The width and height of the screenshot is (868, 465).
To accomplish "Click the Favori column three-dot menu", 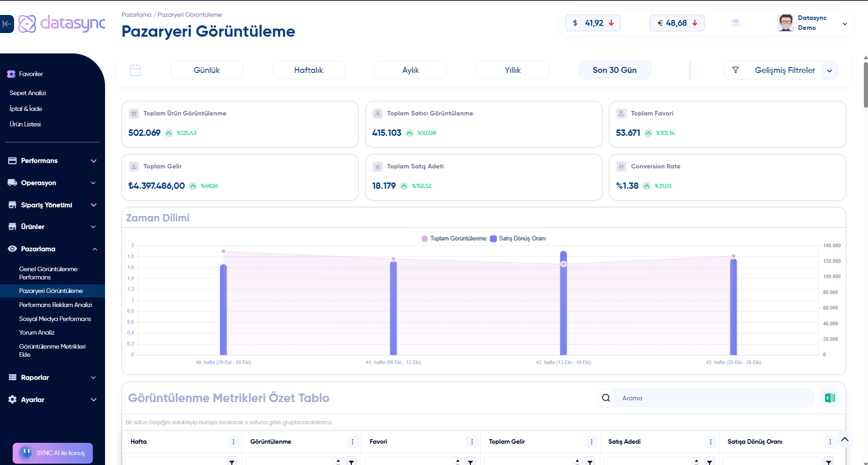I will click(472, 442).
